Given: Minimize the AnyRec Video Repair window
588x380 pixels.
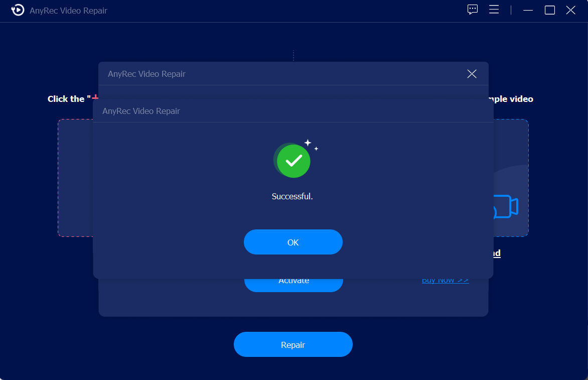Looking at the screenshot, I should (528, 10).
